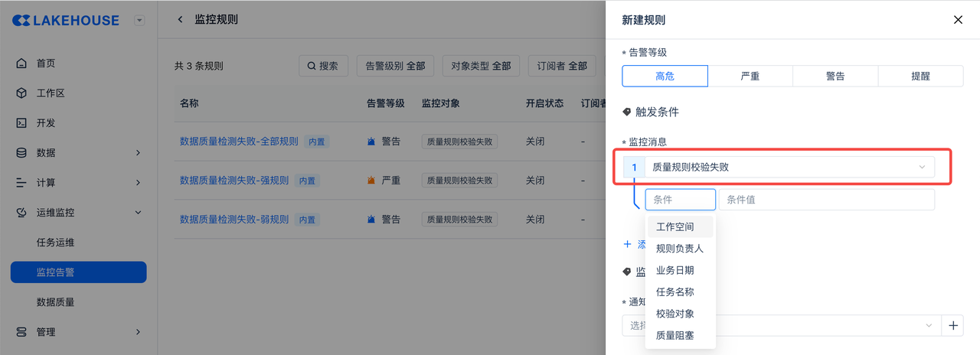
Task: Click the workspace cube icon
Action: (21, 93)
